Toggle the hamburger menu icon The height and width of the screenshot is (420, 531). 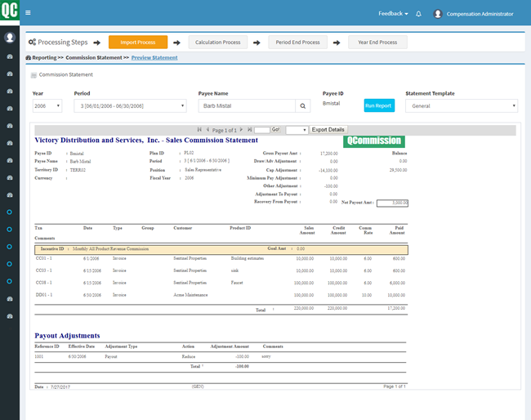coord(28,13)
